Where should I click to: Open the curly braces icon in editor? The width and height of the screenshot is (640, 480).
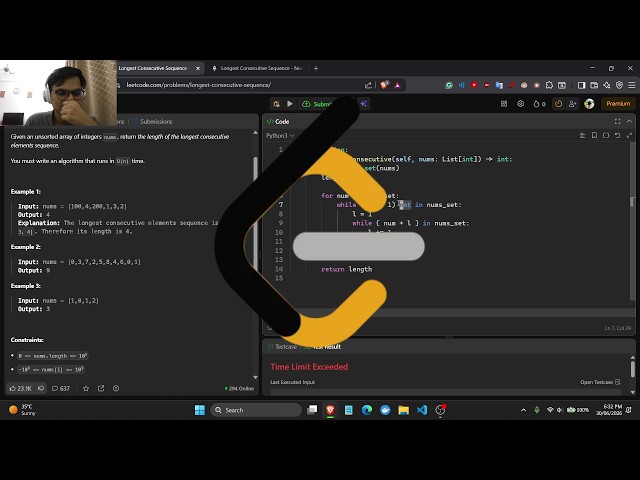[606, 136]
